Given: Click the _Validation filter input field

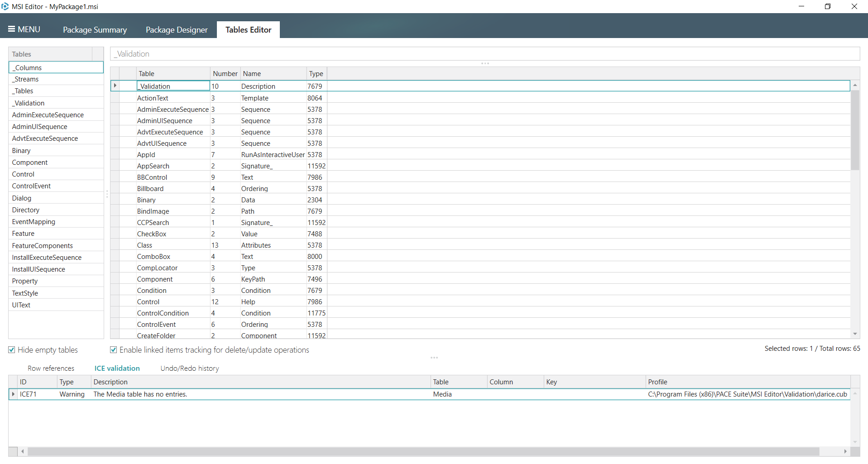Looking at the screenshot, I should click(485, 54).
